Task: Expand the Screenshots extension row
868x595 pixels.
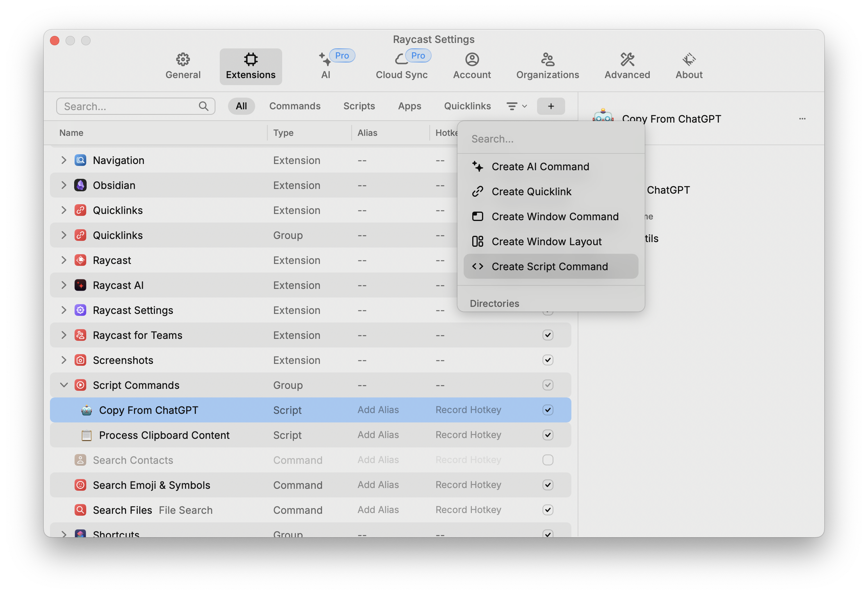Action: pos(64,360)
